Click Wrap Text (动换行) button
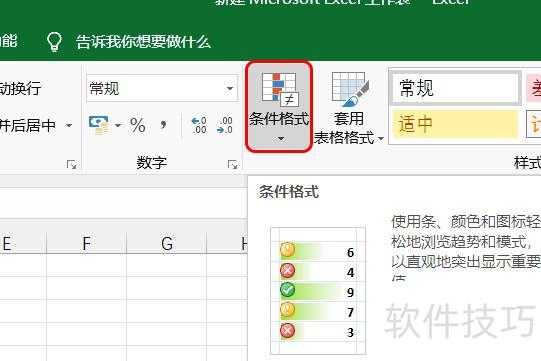Image resolution: width=541 pixels, height=361 pixels. (20, 88)
